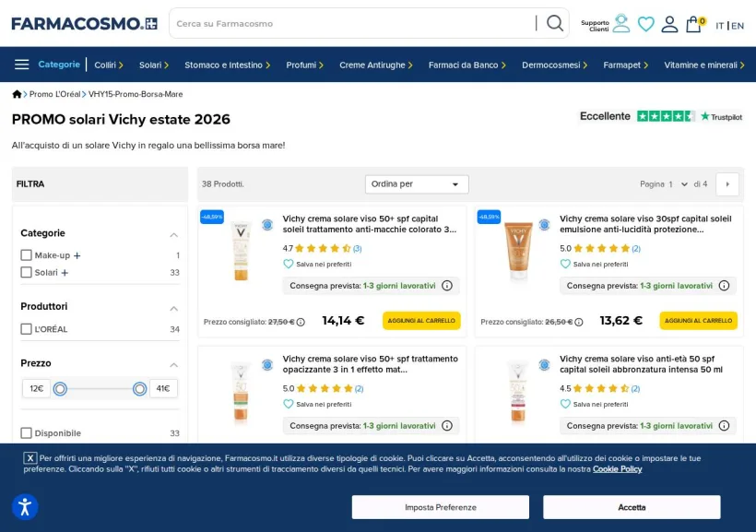Open Solari menu

coord(154,65)
